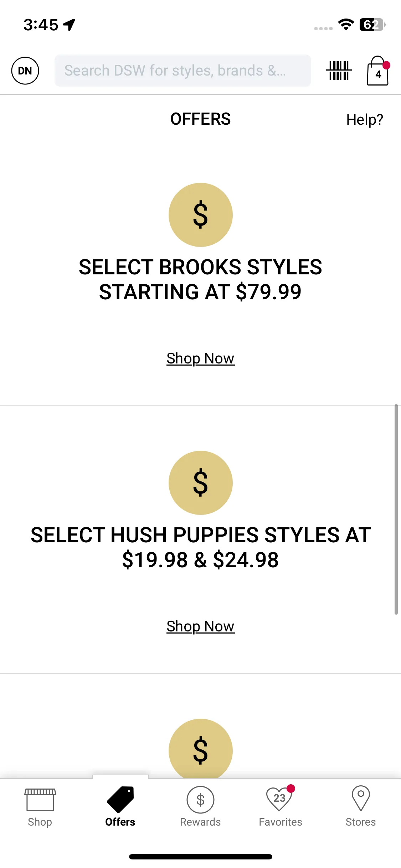Tap the Select Brooks Styles offer heading
401x868 pixels.
pos(200,280)
